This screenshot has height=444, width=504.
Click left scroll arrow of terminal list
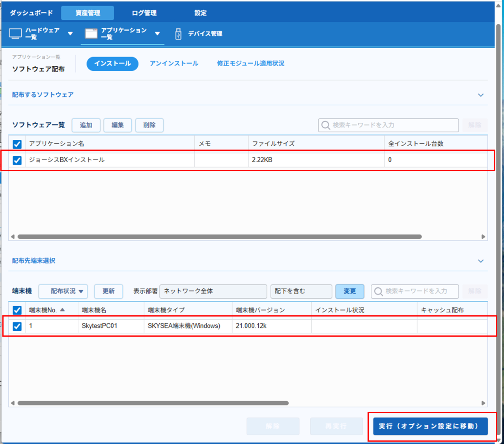point(13,403)
